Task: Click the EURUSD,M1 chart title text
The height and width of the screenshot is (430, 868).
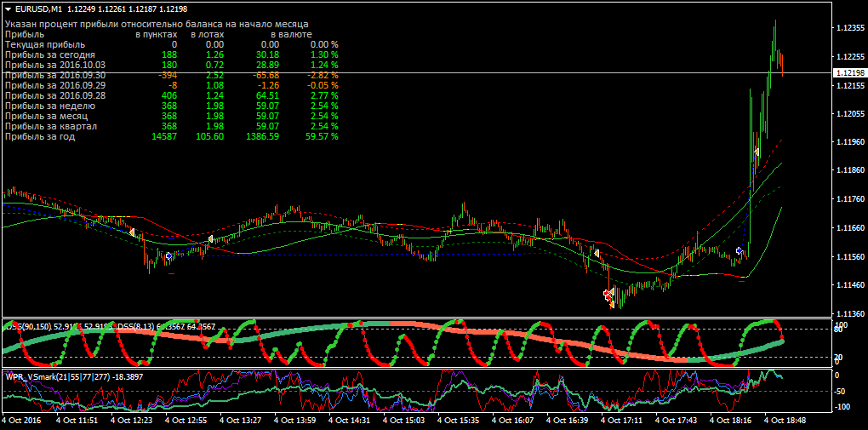Action: click(39, 9)
